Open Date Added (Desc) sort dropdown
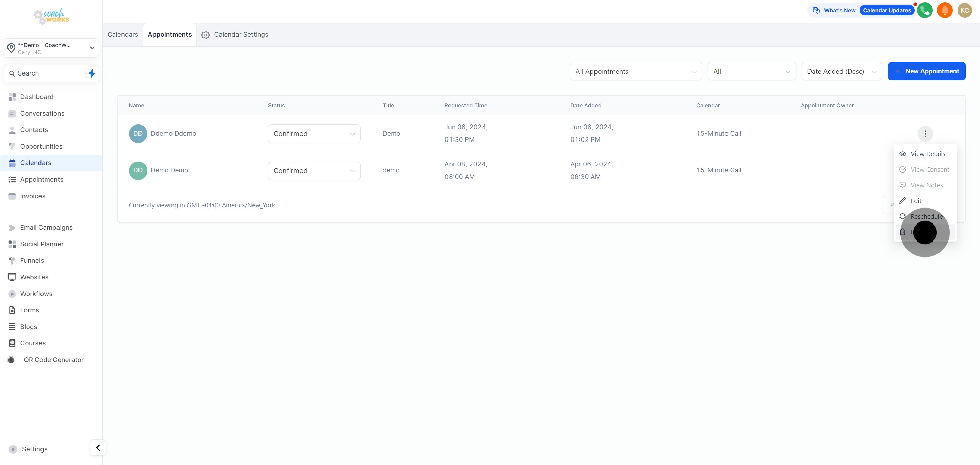Screen dimensions: 980x465 (841, 71)
